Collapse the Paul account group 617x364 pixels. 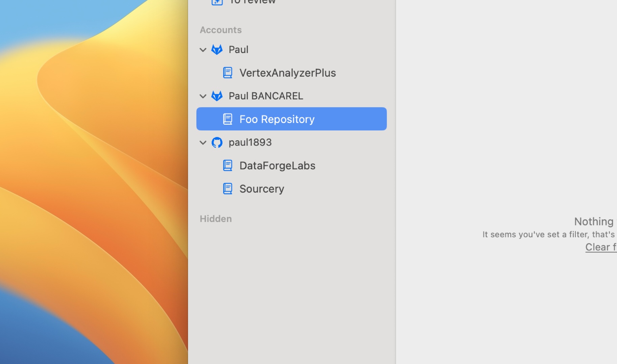click(203, 50)
